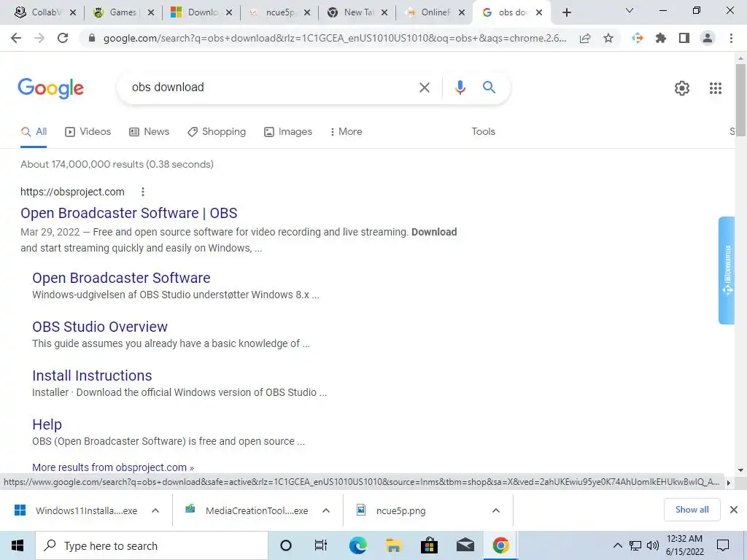The width and height of the screenshot is (747, 560).
Task: Open the tab search chevron in title bar
Action: [x=630, y=10]
